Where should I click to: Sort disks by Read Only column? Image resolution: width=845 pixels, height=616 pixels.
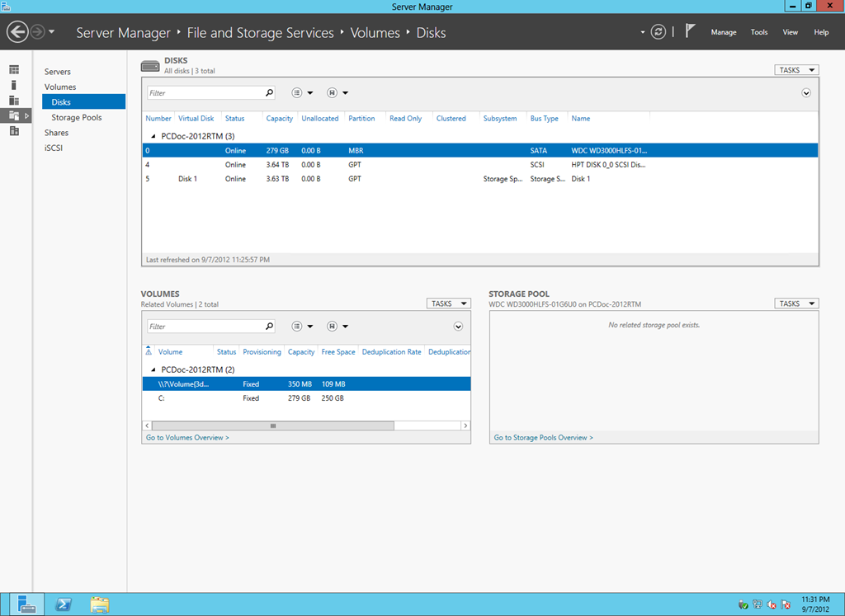(x=405, y=119)
